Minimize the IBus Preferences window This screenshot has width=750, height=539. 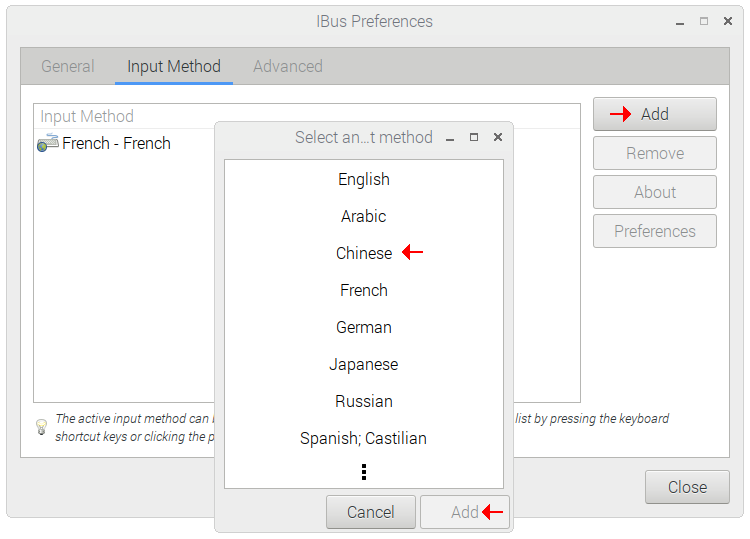[x=680, y=22]
